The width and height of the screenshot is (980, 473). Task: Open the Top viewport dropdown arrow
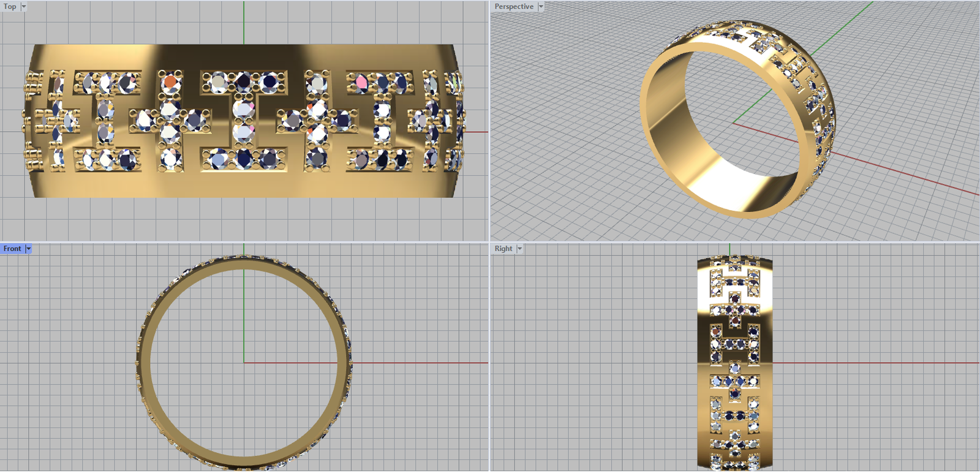point(24,7)
